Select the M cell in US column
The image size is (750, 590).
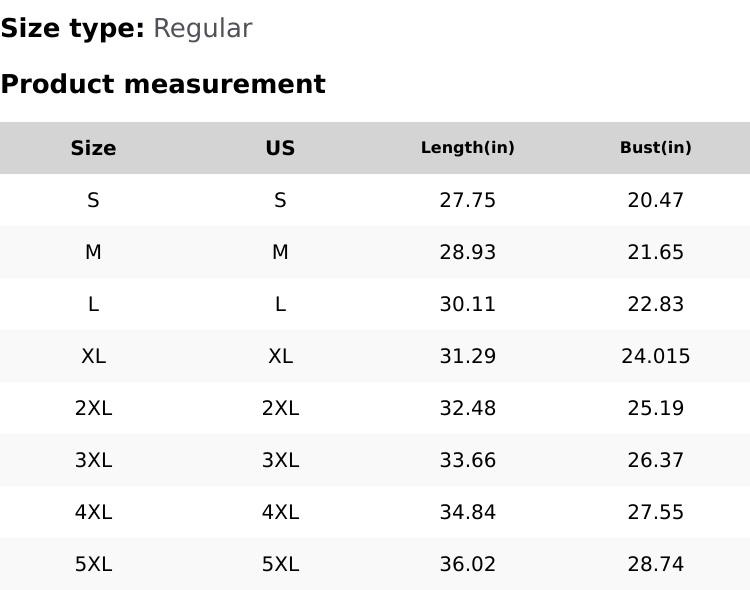(x=280, y=252)
